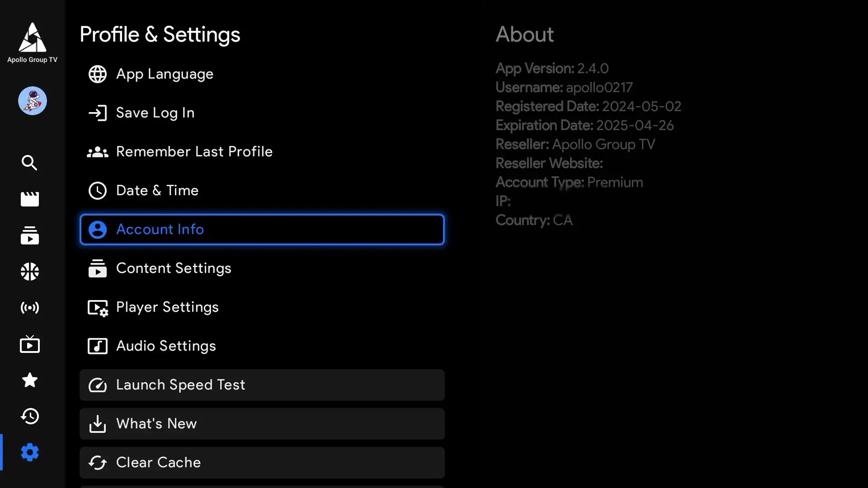This screenshot has width=868, height=488.
Task: Open Date & Time settings
Action: click(x=157, y=191)
